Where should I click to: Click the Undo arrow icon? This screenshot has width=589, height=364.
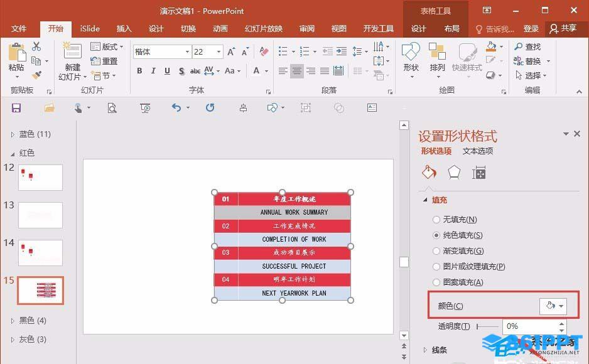(176, 108)
